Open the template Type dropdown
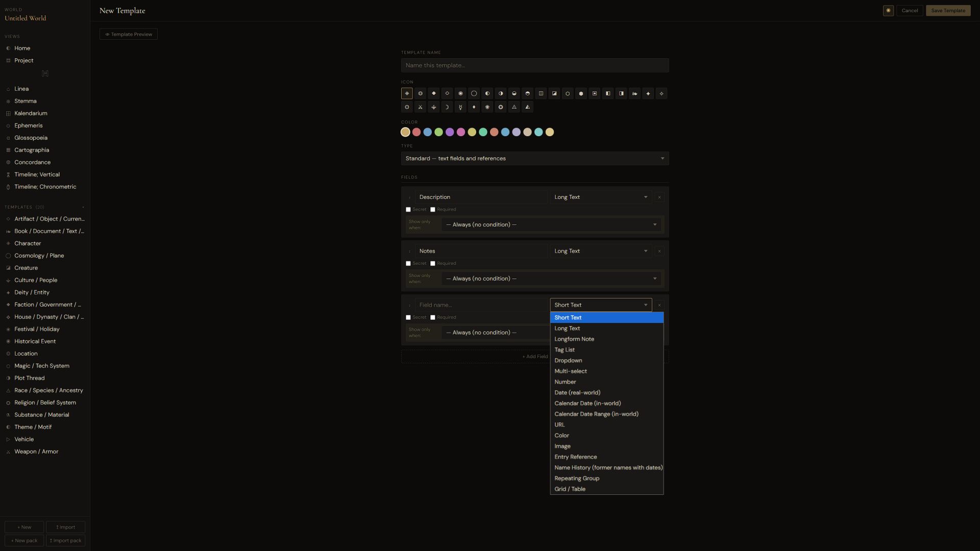Image resolution: width=980 pixels, height=551 pixels. click(535, 159)
